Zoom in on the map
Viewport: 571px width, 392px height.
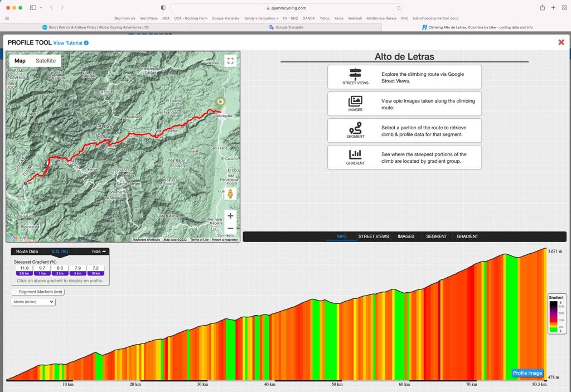(230, 216)
